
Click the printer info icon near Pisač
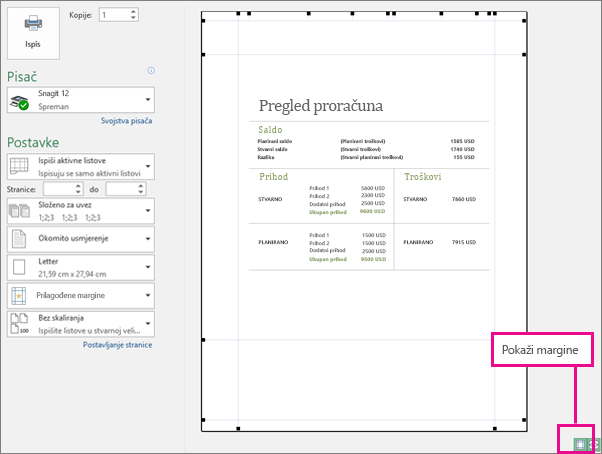pos(151,71)
